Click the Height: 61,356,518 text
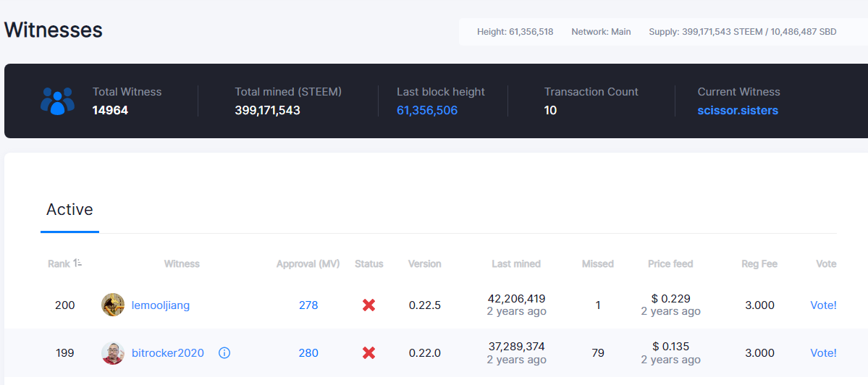This screenshot has width=868, height=385. [x=515, y=32]
